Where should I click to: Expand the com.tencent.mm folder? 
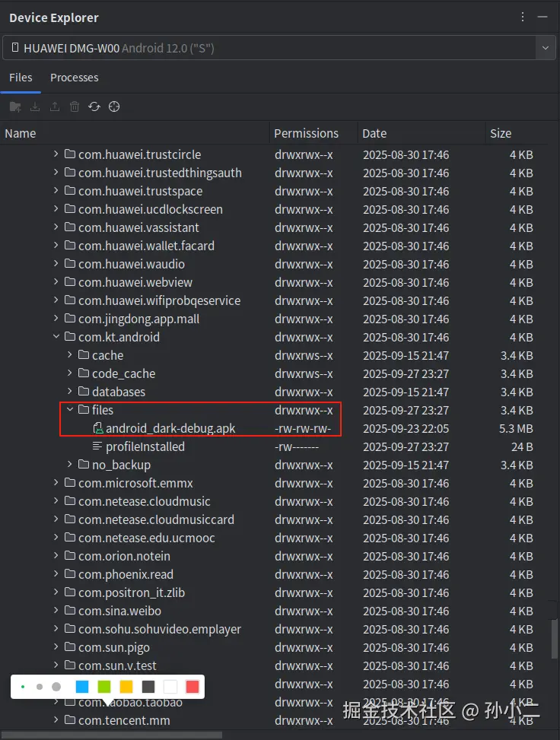(56, 719)
